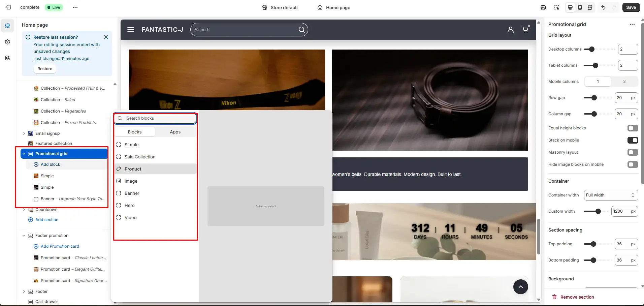
Task: Open Theme settings via the gear icon
Action: tap(7, 41)
